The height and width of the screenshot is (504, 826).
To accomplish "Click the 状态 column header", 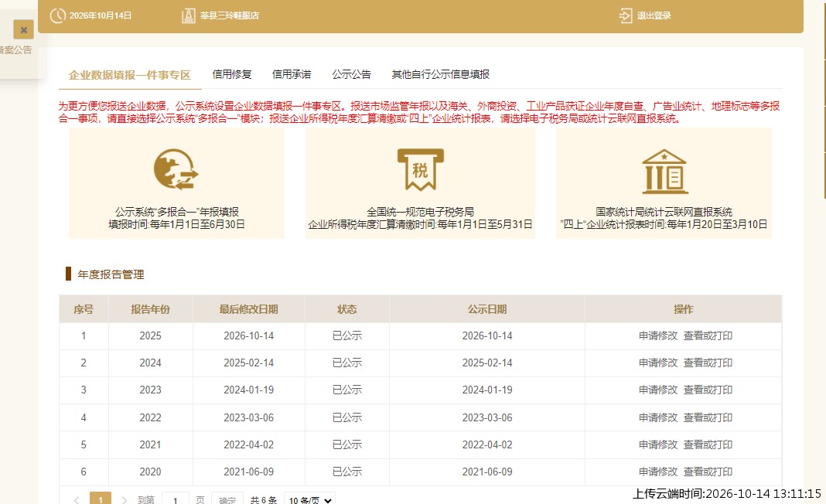I will 347,310.
